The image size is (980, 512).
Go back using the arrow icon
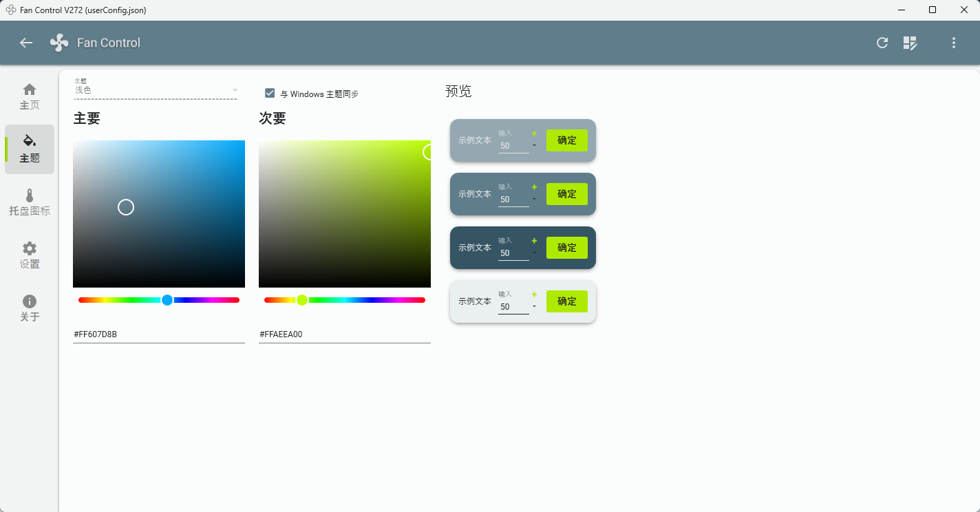(26, 43)
